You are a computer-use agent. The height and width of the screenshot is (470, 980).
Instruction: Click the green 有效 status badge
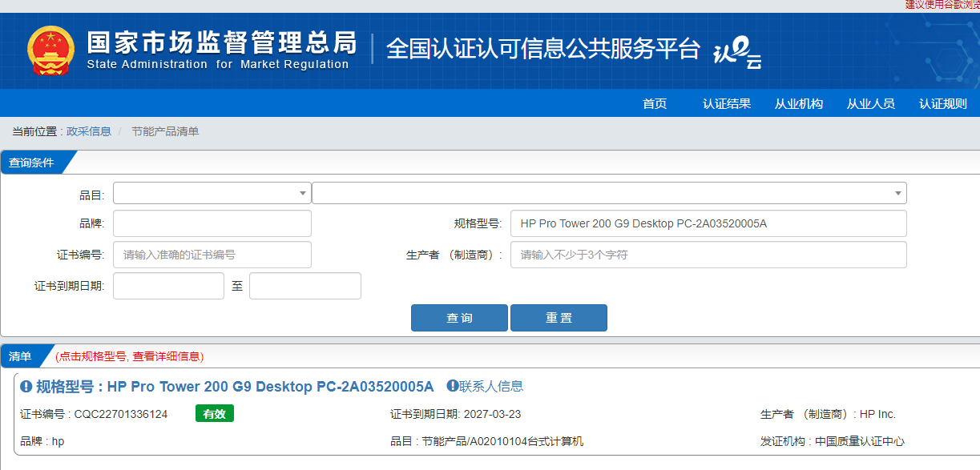[x=215, y=413]
